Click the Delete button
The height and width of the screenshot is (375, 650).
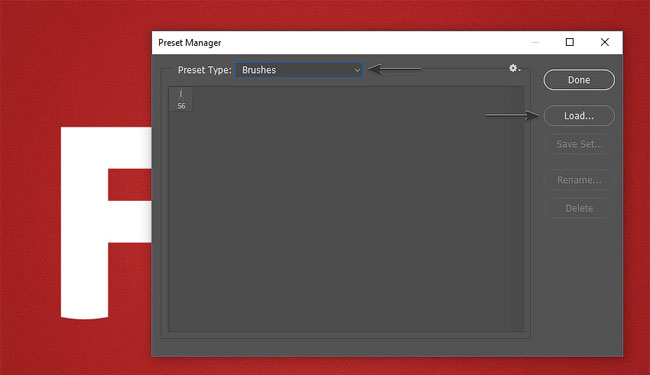(579, 208)
